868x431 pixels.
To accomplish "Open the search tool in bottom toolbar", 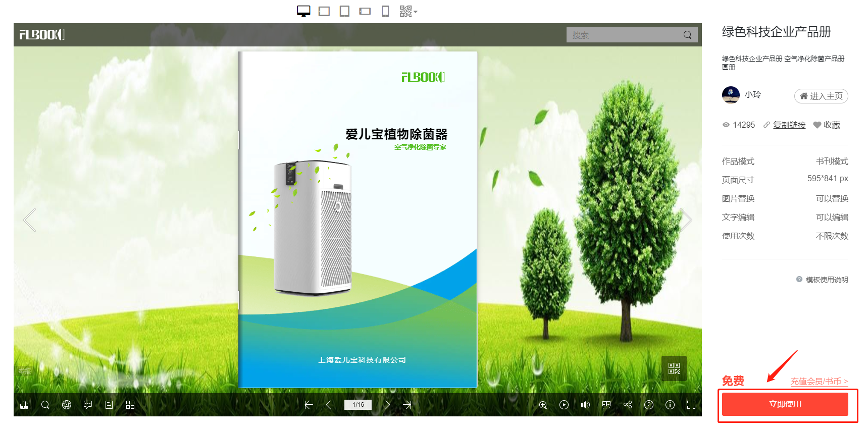I will (x=45, y=405).
